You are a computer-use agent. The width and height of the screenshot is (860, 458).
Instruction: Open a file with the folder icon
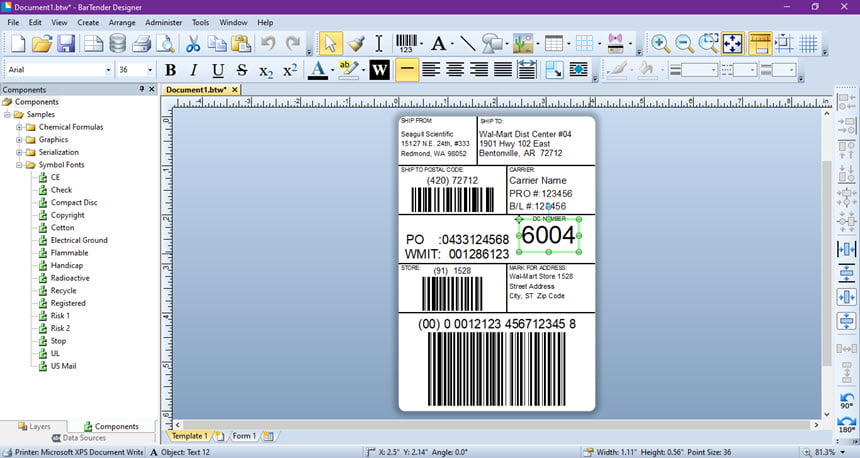point(42,43)
